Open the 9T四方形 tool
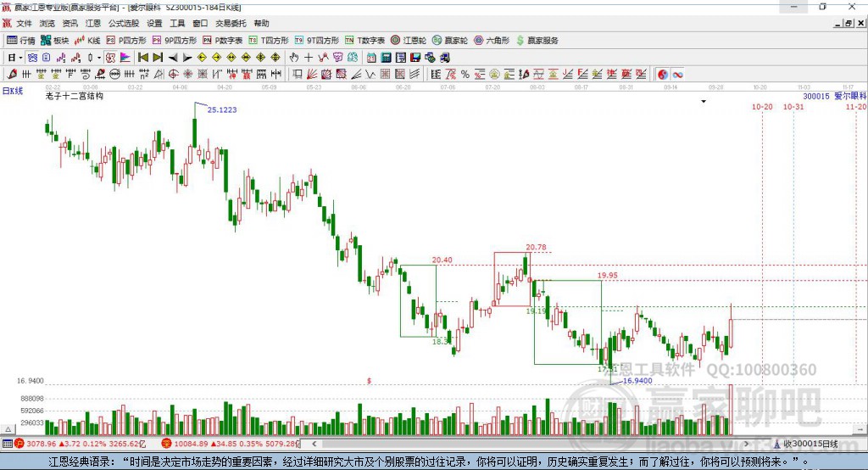Screen dimensions: 868x470 tap(317, 41)
